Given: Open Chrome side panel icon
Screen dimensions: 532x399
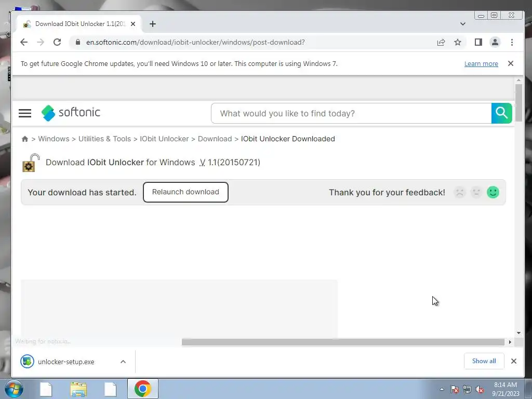Looking at the screenshot, I should pyautogui.click(x=478, y=42).
